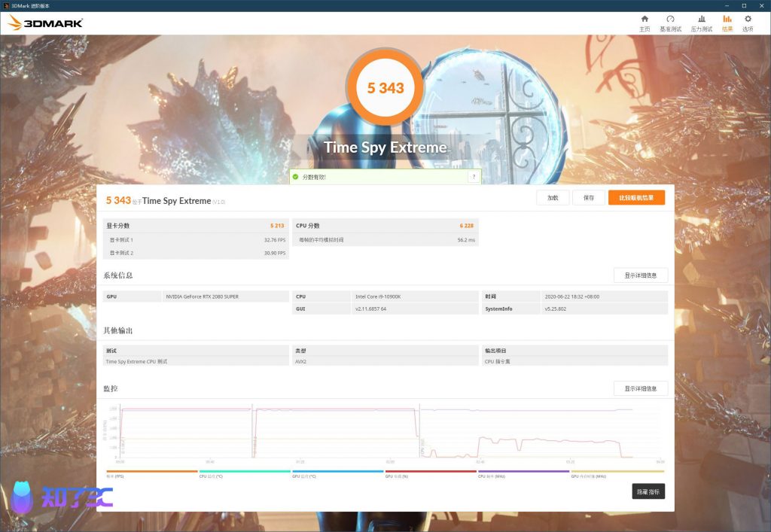The image size is (771, 532).
Task: Click the CPU 分数 6 228 header row
Action: click(385, 226)
